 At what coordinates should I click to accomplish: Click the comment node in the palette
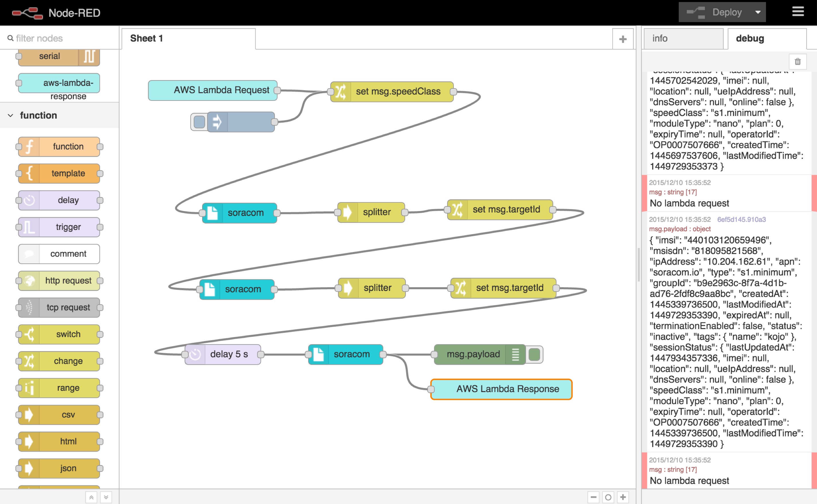[59, 254]
